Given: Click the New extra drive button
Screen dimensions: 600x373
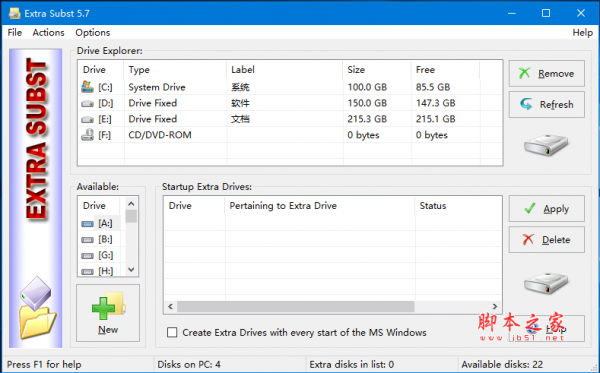Looking at the screenshot, I should tap(108, 313).
